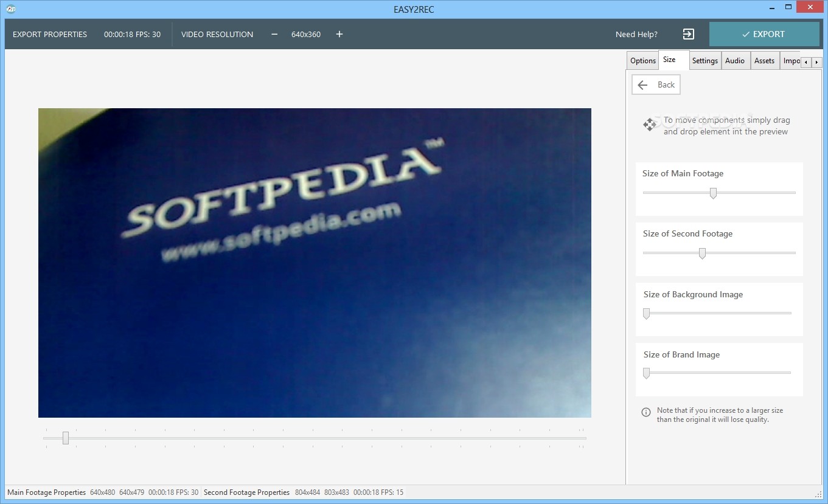828x504 pixels.
Task: Open the Assets tab
Action: (x=764, y=60)
